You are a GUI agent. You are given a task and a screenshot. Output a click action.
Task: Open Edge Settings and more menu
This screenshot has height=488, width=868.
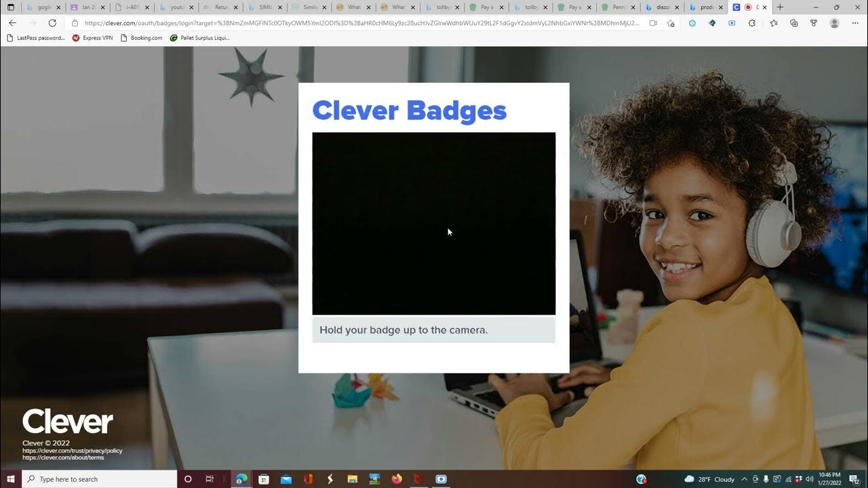[855, 22]
